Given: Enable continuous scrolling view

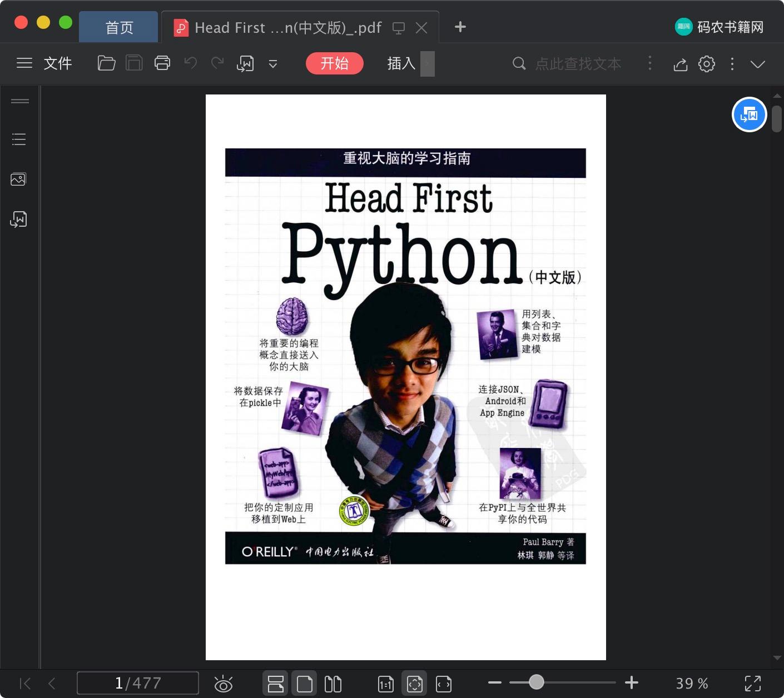Looking at the screenshot, I should click(276, 684).
